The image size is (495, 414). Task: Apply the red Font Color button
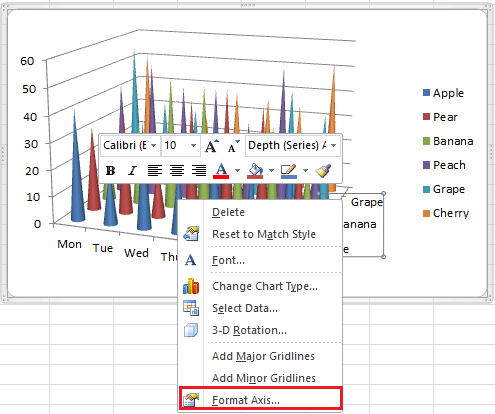pos(221,171)
